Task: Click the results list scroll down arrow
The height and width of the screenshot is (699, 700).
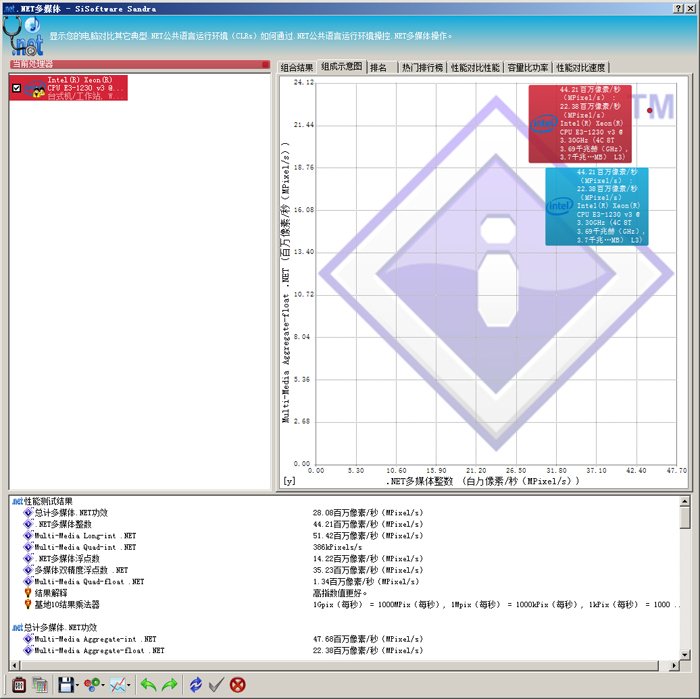Action: pyautogui.click(x=684, y=655)
